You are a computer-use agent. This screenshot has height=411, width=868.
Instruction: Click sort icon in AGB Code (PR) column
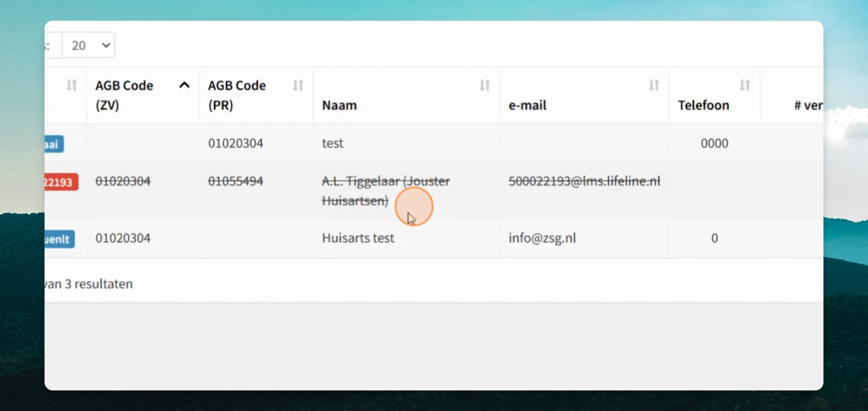[298, 85]
